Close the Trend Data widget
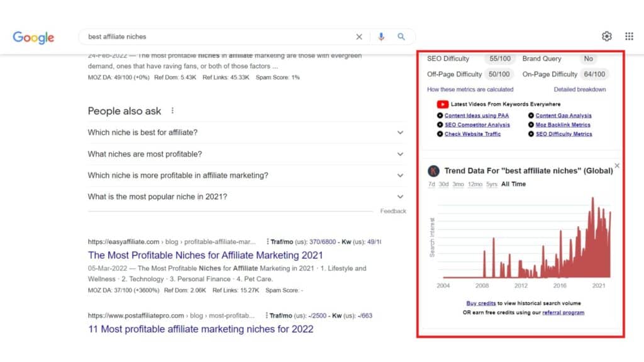The height and width of the screenshot is (362, 644). pyautogui.click(x=616, y=166)
